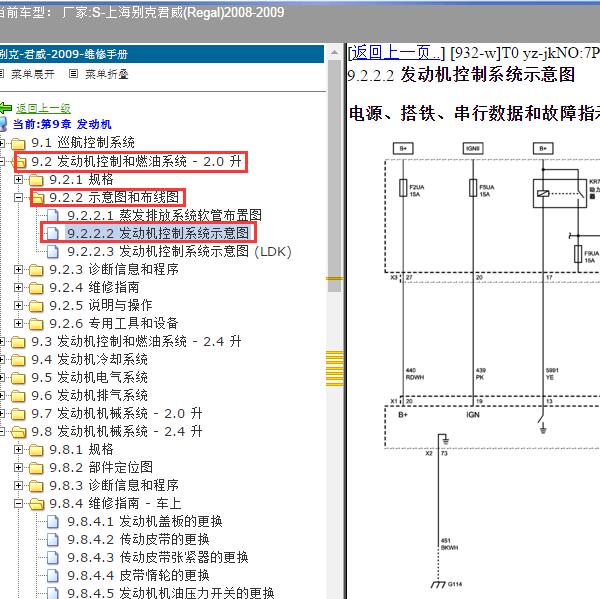Select 9.7 发动机机械系统 - 2.0 升

(117, 413)
